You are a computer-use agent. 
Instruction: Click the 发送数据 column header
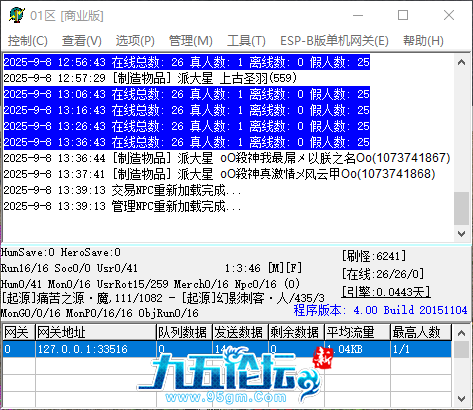(x=240, y=332)
